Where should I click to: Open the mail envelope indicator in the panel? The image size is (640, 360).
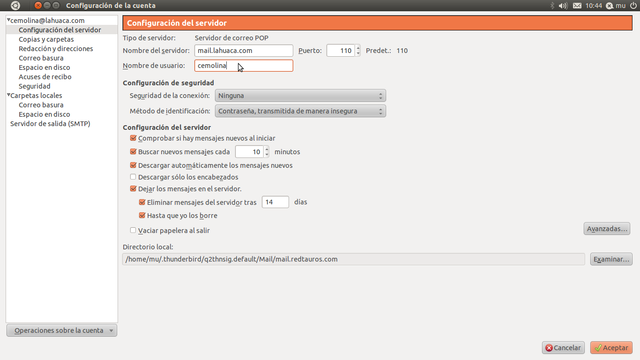pos(577,5)
